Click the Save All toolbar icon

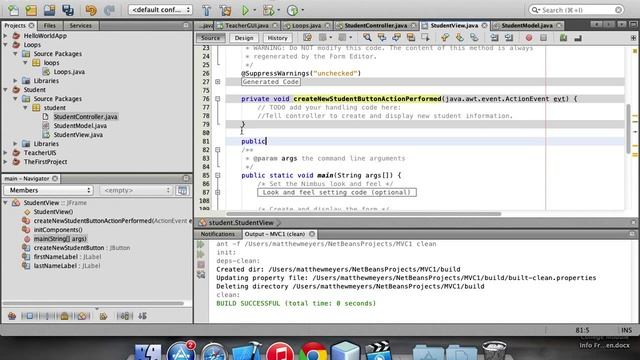(68, 10)
